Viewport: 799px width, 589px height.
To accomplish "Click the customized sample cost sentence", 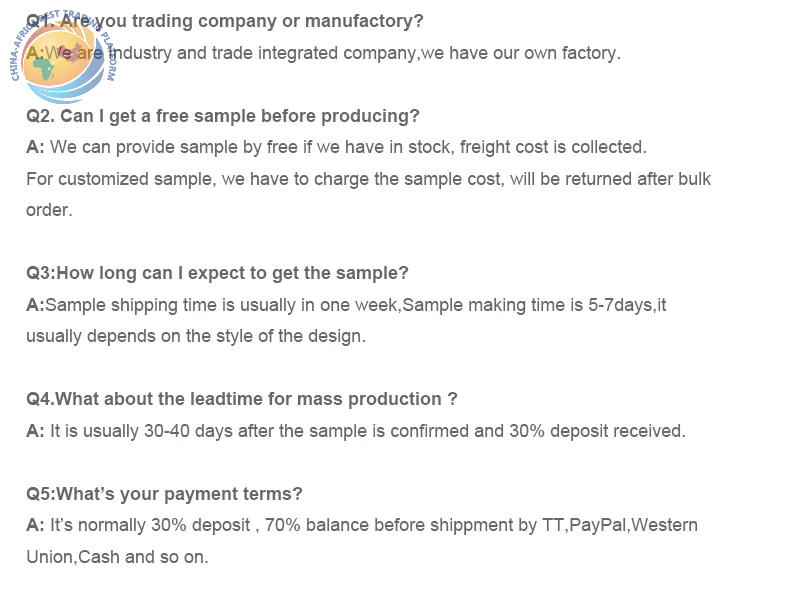I will 368,179.
